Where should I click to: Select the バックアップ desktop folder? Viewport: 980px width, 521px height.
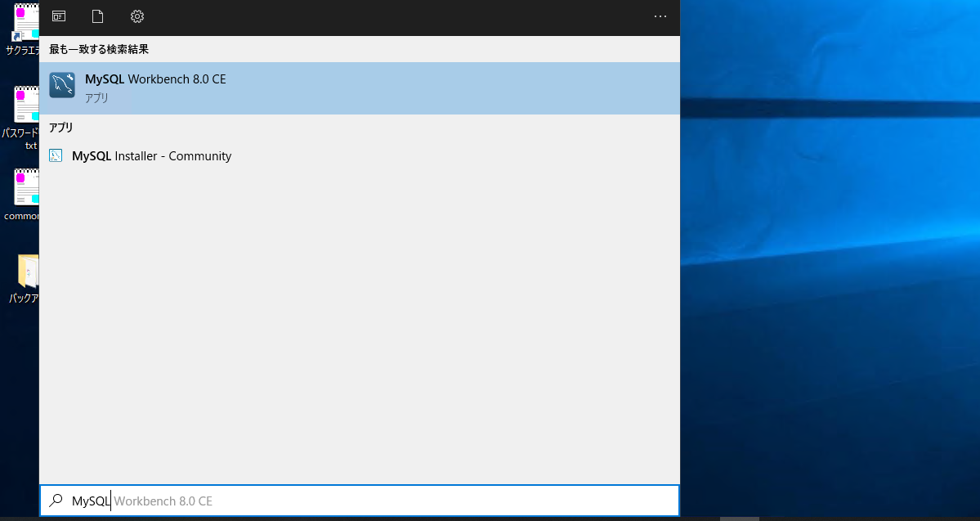pyautogui.click(x=25, y=278)
